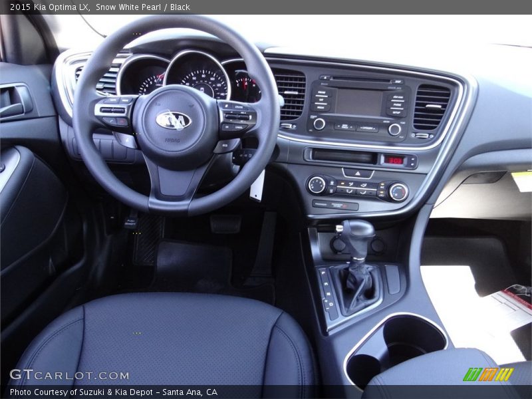This screenshot has width=532, height=399.
Task: Click the colored striped logo at bottom right
Action: 488,374
